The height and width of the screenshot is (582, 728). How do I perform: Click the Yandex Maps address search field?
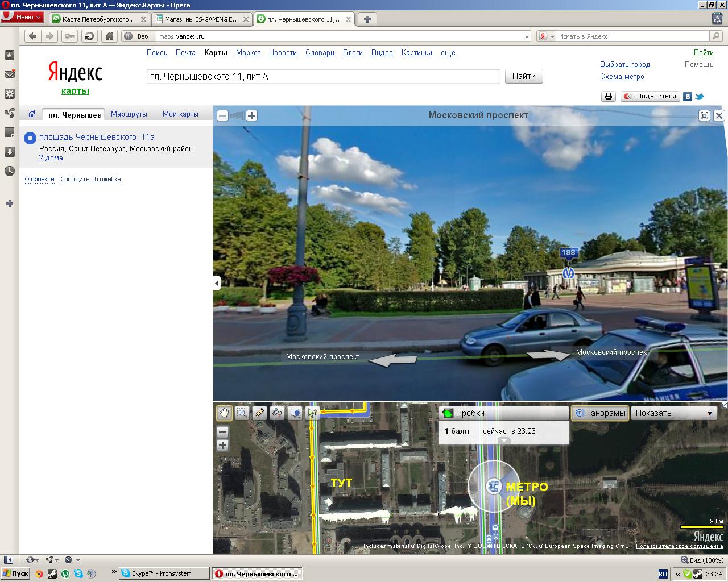pos(323,76)
